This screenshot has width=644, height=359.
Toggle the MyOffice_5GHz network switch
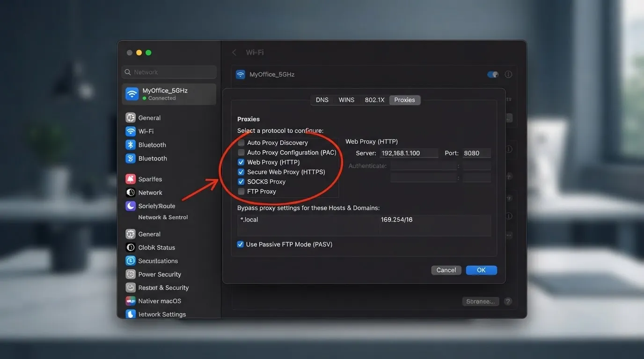[x=493, y=74]
